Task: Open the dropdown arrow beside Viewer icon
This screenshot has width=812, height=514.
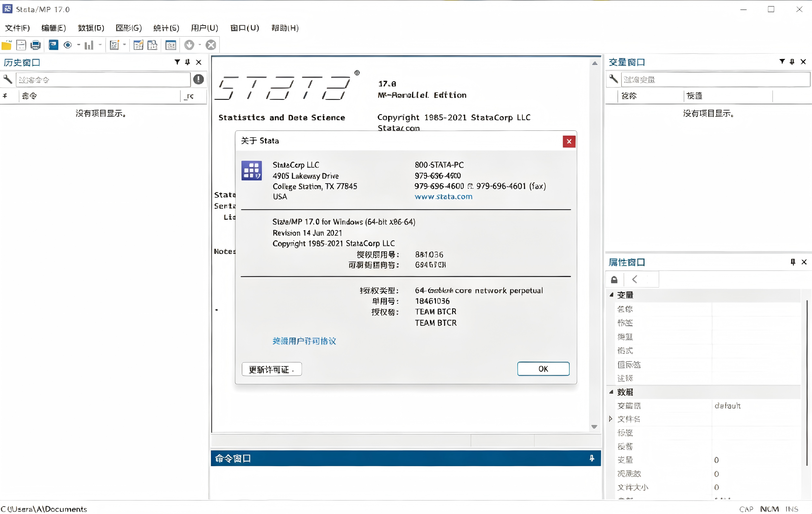Action: (79, 45)
